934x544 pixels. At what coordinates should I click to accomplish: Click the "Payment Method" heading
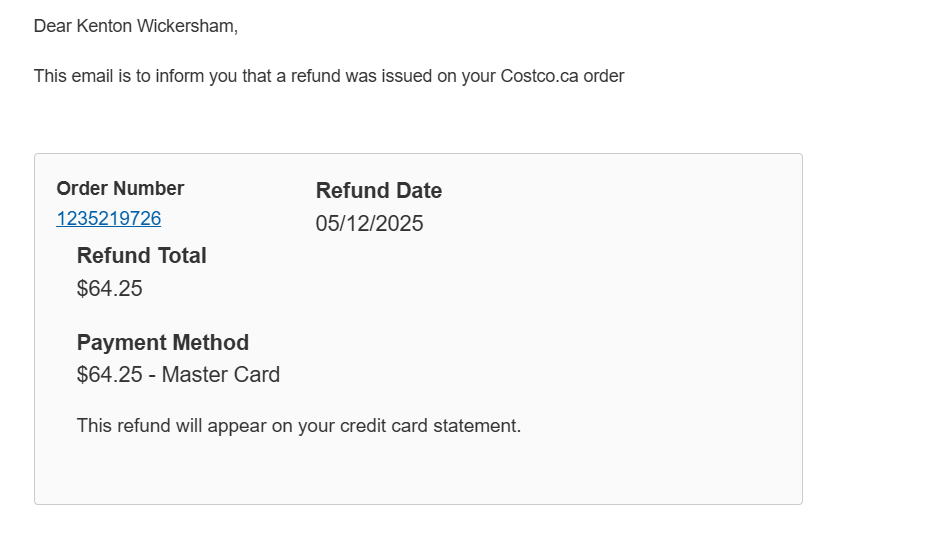tap(162, 343)
